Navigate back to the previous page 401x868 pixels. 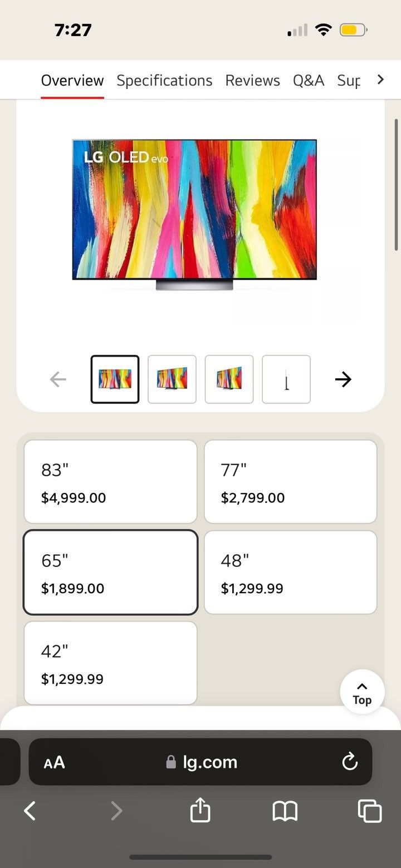30,811
